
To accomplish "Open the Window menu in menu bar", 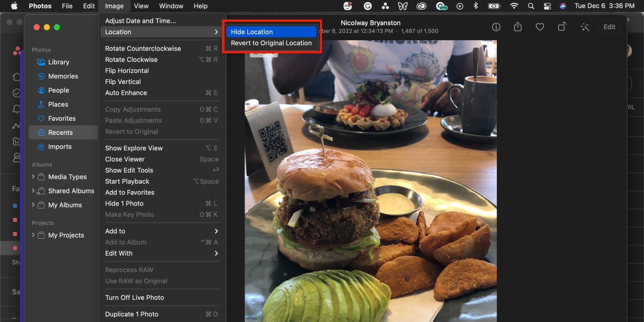I will 171,6.
